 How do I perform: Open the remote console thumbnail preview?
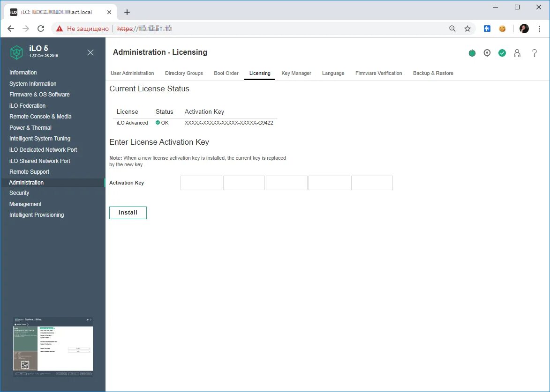tap(53, 347)
